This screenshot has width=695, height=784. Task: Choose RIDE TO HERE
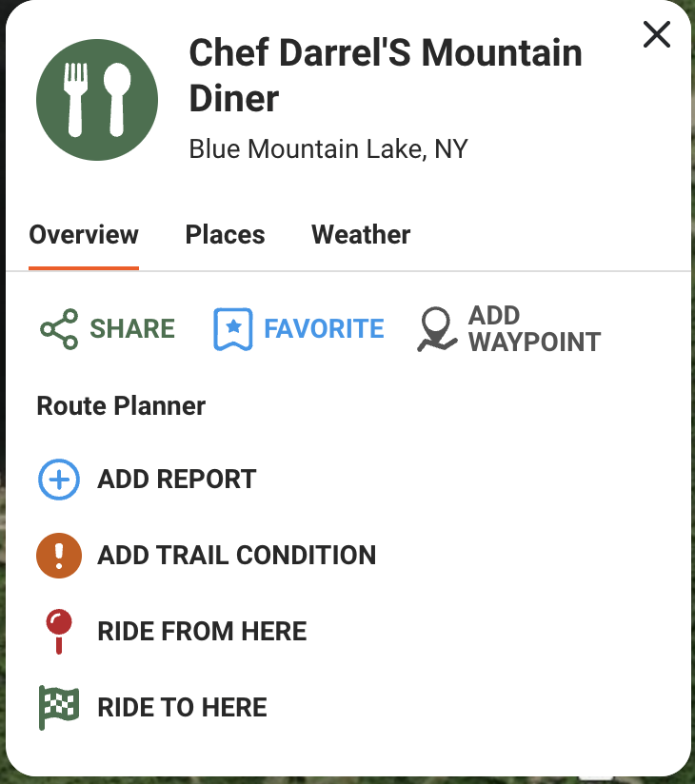(182, 708)
